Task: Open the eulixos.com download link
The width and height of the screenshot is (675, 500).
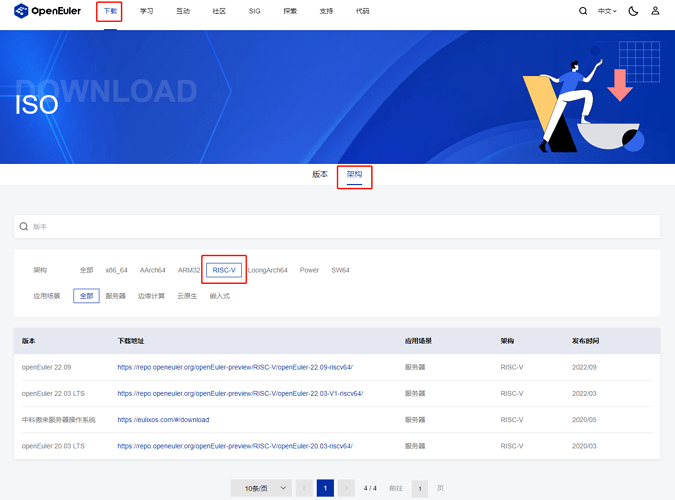Action: [163, 419]
